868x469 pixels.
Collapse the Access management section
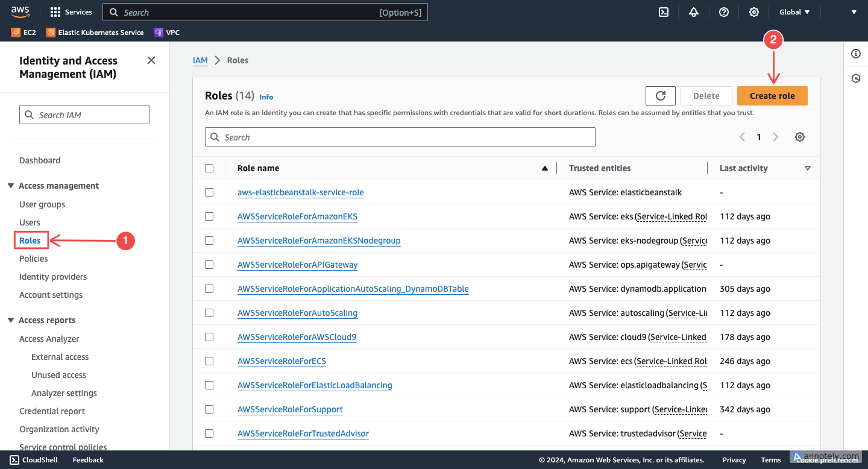(x=11, y=186)
